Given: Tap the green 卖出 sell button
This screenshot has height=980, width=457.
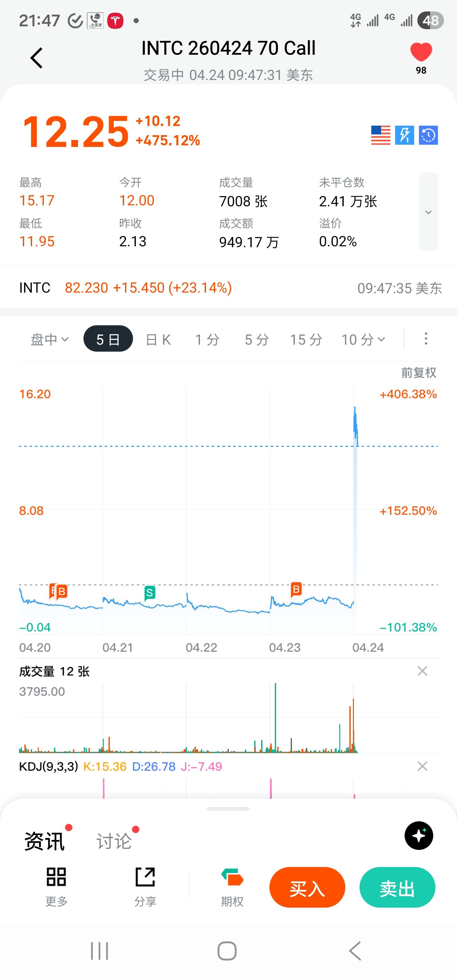Looking at the screenshot, I should (x=397, y=887).
